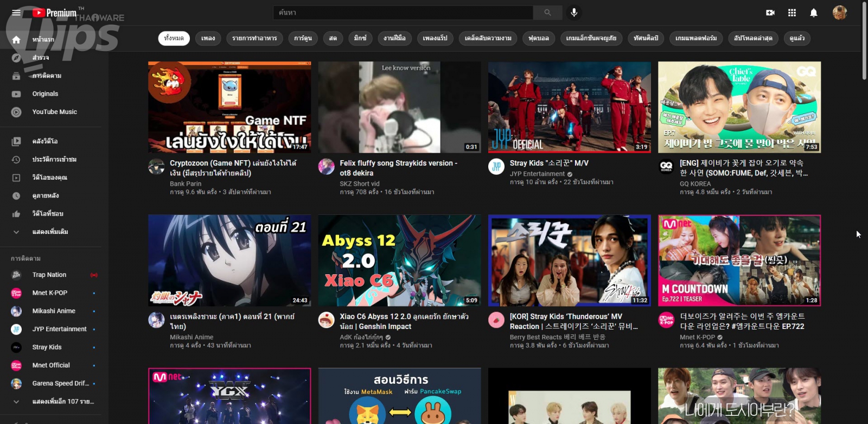Click Mikashi Anime avatar beside episode 21 video

coord(156,320)
